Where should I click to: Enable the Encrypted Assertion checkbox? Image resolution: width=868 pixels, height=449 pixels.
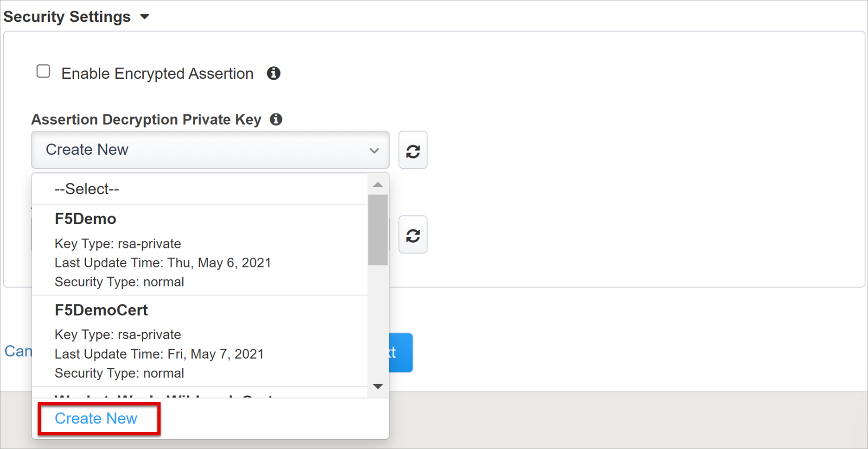click(43, 71)
